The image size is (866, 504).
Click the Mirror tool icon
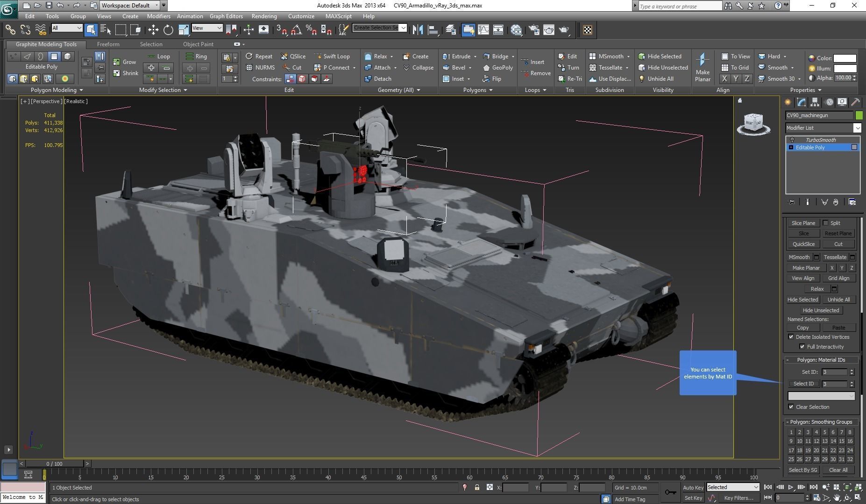click(x=418, y=30)
